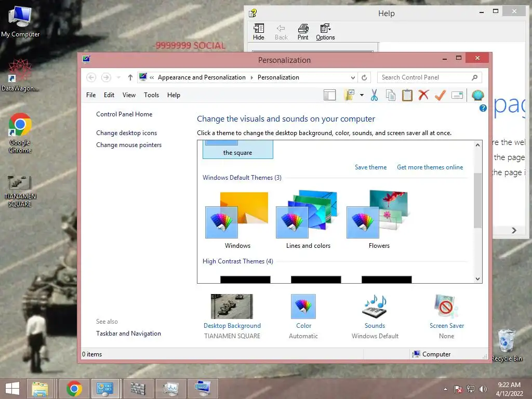Click the Control Panel taskbar button

pyautogui.click(x=105, y=389)
